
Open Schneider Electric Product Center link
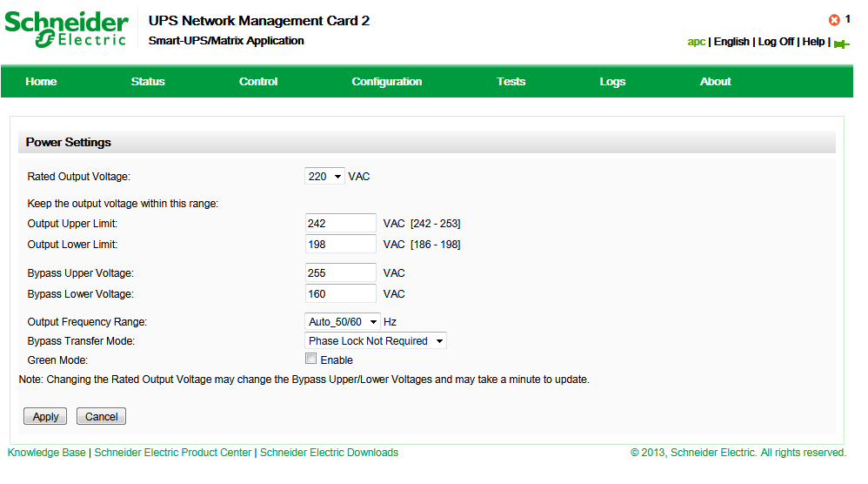173,453
